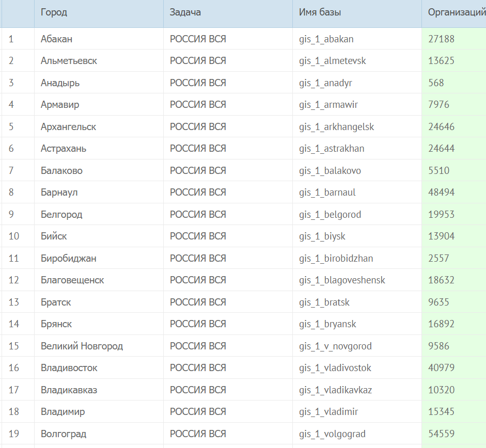Click the gis_1_biysk database name
This screenshot has height=448, width=486.
(322, 236)
